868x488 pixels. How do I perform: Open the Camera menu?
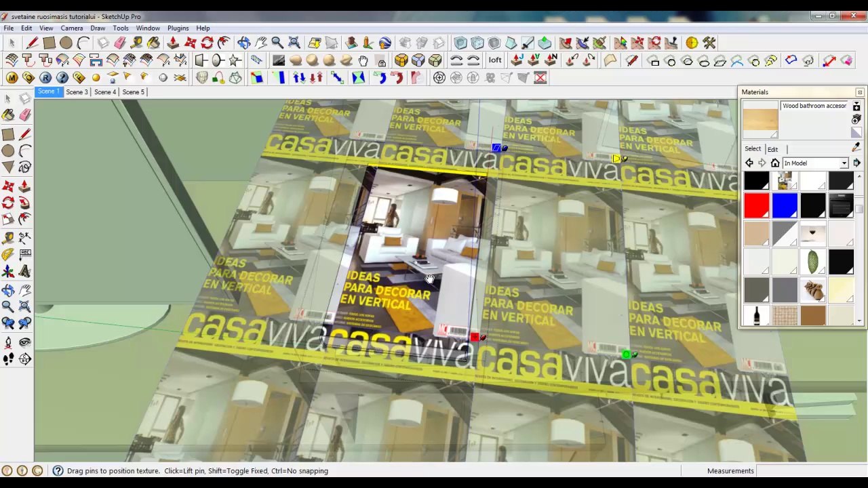72,28
